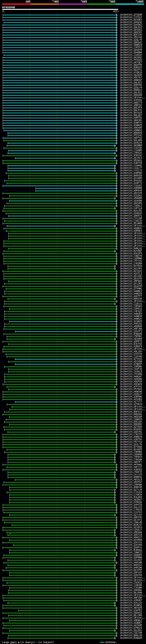Click the white query sequence ruler bar
The image size is (146, 644).
point(60,10)
